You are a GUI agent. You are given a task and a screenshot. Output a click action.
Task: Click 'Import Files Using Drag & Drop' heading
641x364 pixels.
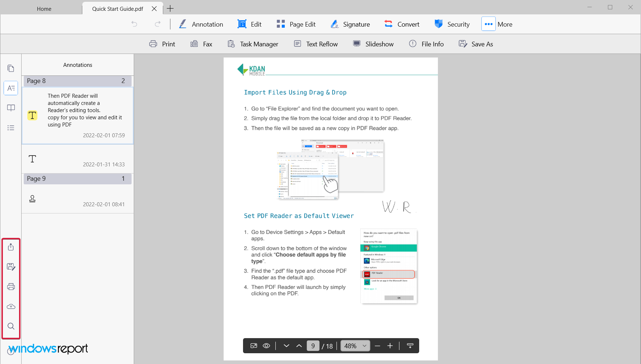295,92
